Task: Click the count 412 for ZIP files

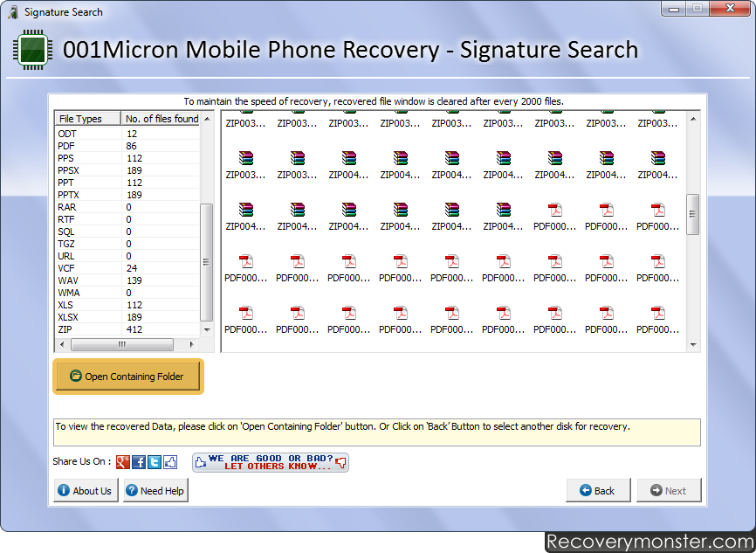Action: [134, 329]
